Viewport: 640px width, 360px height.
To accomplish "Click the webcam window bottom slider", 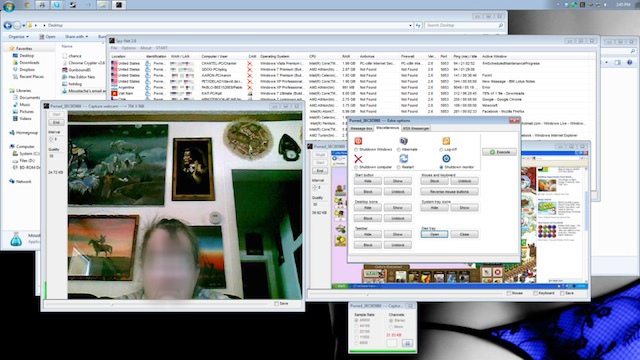I will (157, 304).
